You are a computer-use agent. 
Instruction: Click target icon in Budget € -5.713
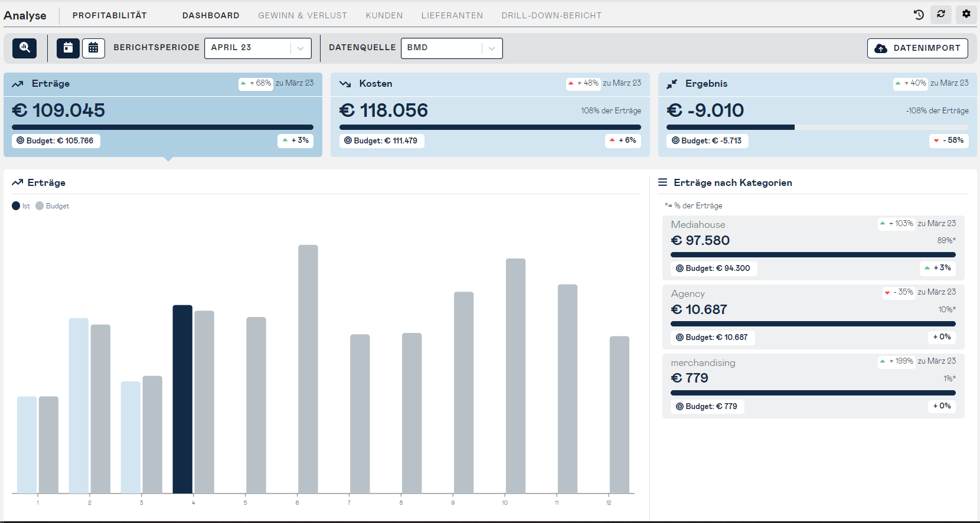click(x=676, y=140)
